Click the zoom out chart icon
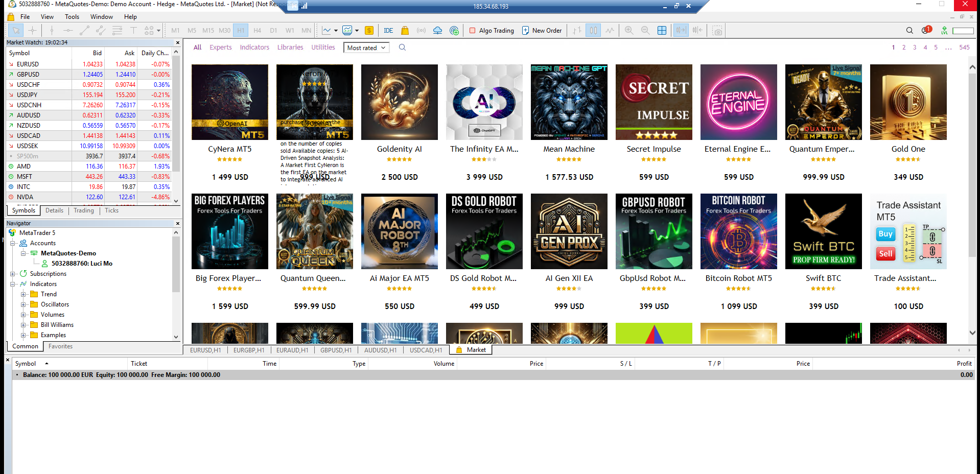 pos(645,31)
